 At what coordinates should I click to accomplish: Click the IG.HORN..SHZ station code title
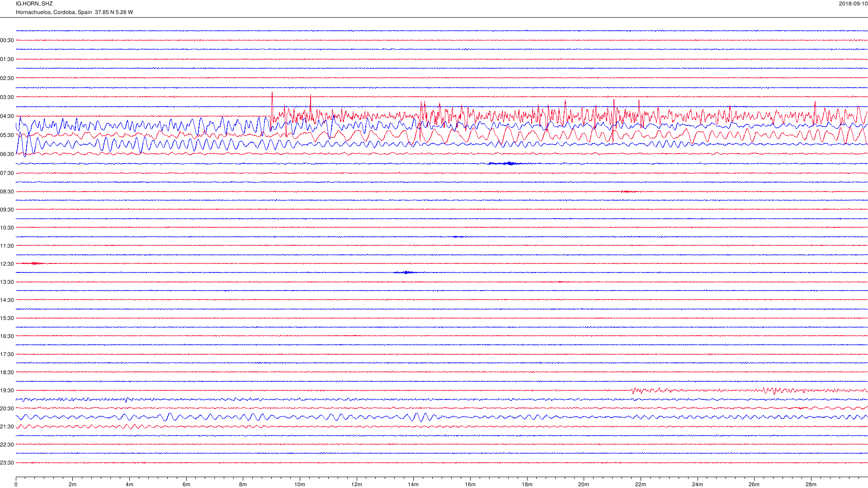[x=34, y=4]
